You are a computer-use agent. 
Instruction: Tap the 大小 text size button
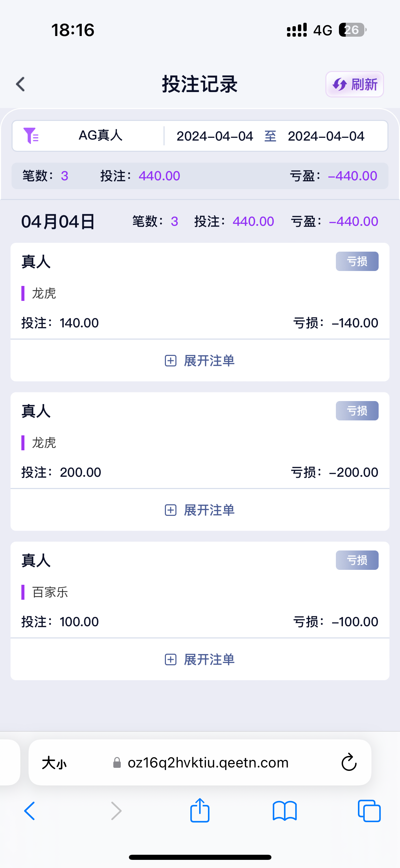click(54, 763)
